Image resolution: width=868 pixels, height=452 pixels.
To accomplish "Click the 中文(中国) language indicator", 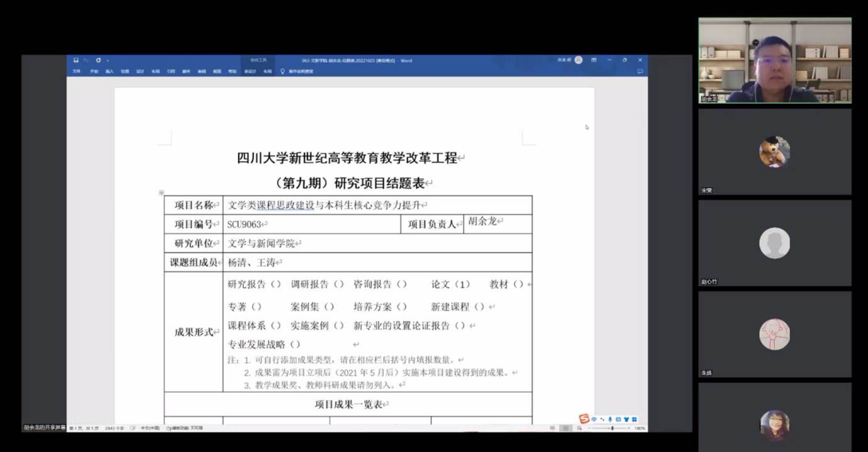I will 150,428.
